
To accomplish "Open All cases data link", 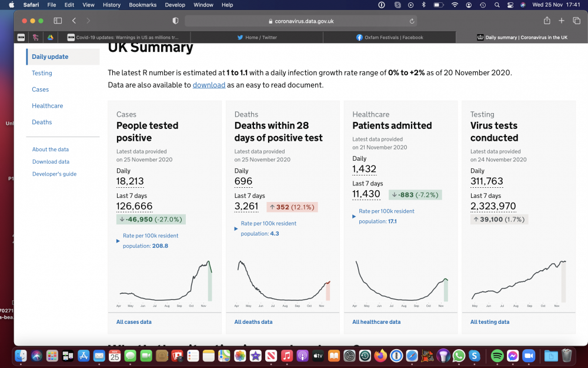I will [x=134, y=322].
